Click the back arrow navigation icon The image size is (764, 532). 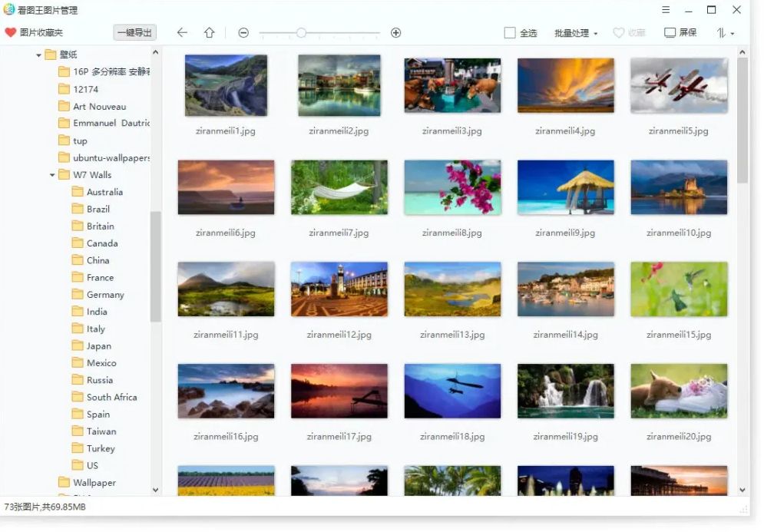point(182,33)
